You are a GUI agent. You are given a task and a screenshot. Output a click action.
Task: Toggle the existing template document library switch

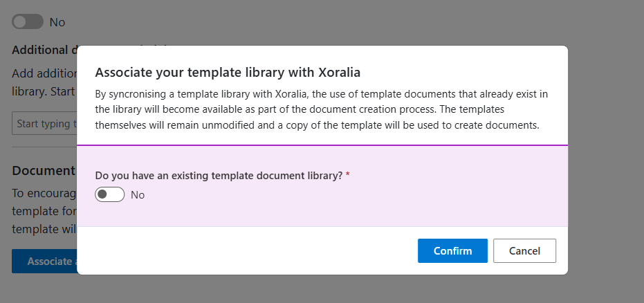tap(110, 194)
